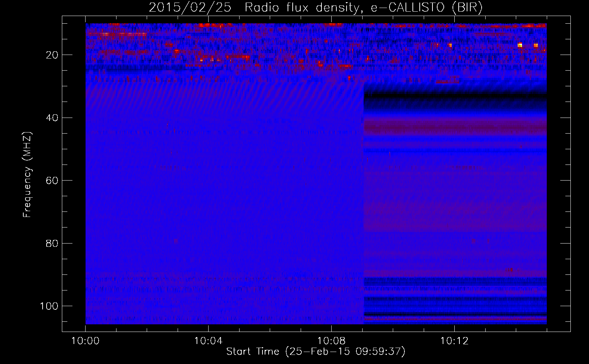Viewport: 589px width, 364px height.
Task: Click the 100 frequency tick label
Action: pos(49,306)
